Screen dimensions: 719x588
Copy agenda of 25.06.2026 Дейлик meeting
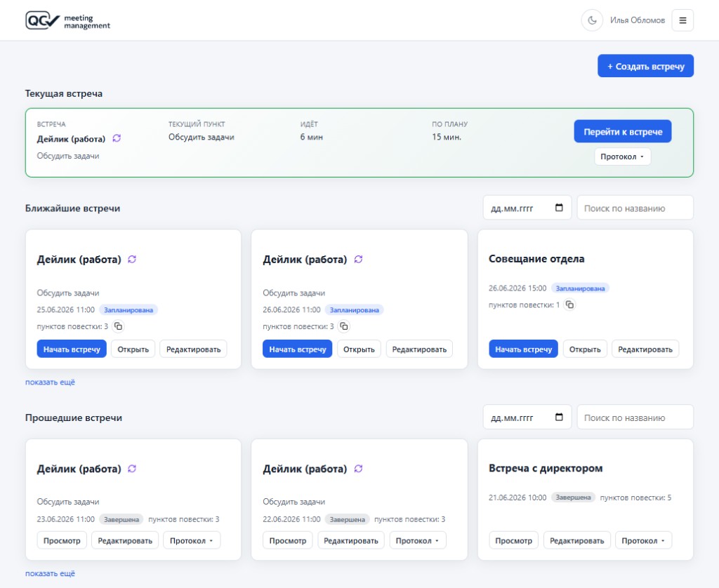[118, 326]
